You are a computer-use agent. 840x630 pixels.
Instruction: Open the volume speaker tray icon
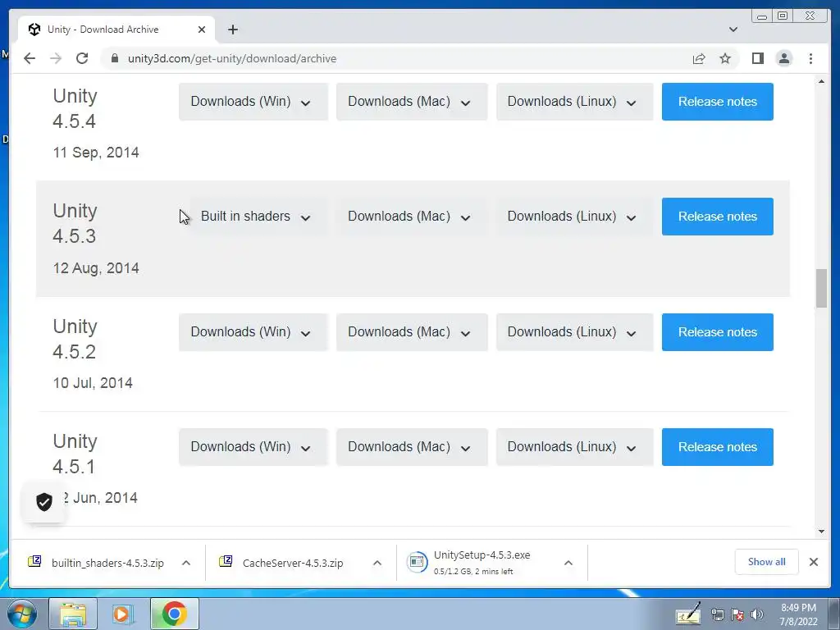[756, 614]
